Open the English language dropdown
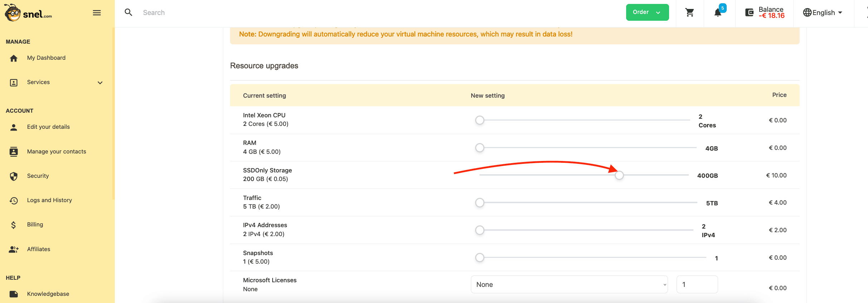 (x=823, y=13)
